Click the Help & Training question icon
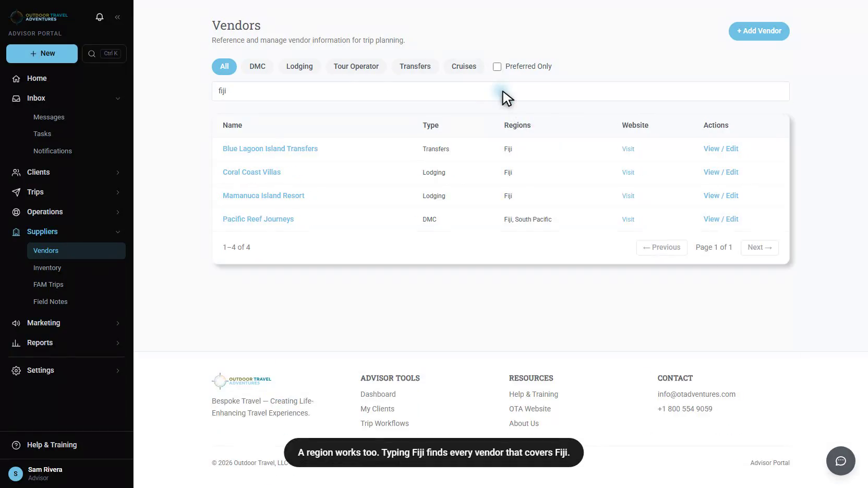Screen dimensions: 868x488 pyautogui.click(x=16, y=445)
